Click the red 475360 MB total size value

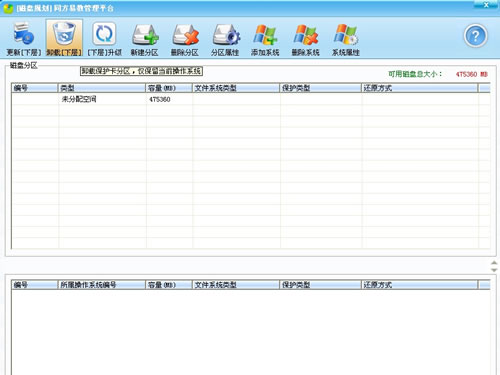[x=472, y=74]
